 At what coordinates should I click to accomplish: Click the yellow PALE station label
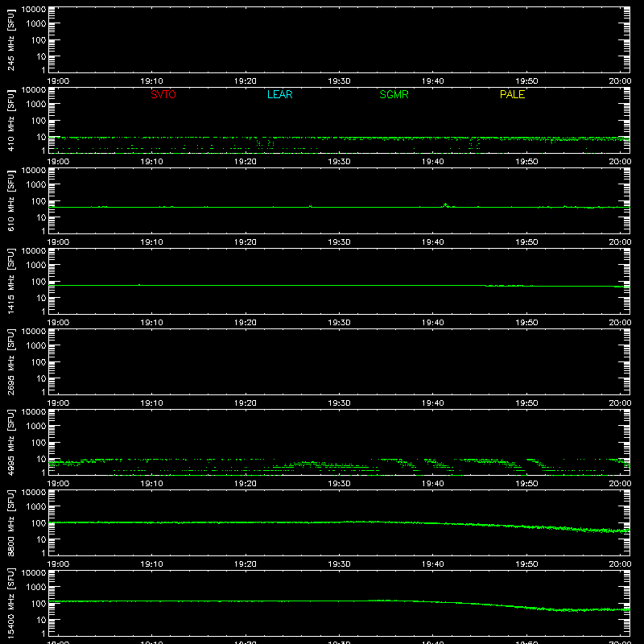click(x=512, y=94)
